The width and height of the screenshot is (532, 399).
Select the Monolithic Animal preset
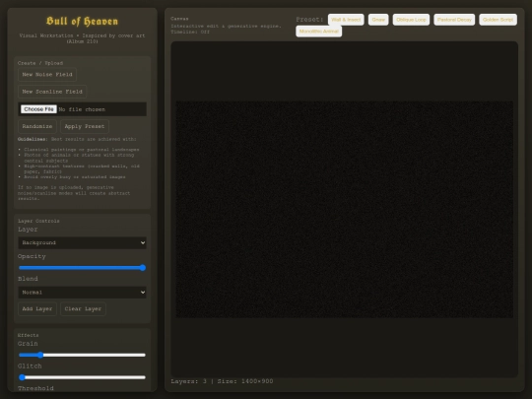[x=318, y=32]
